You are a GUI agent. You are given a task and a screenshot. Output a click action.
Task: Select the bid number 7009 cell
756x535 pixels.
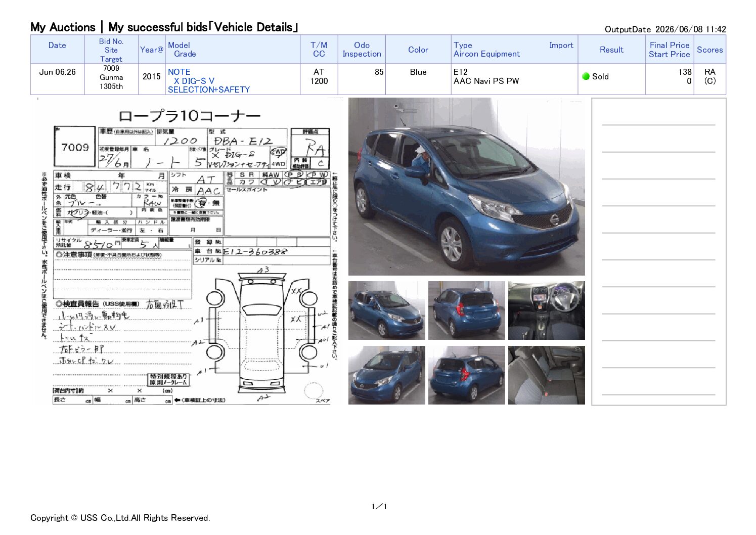pos(111,68)
